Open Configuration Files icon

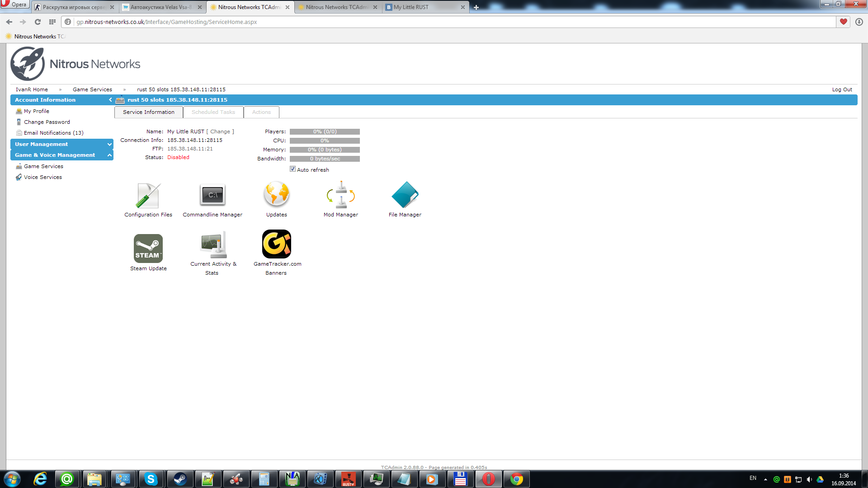148,196
